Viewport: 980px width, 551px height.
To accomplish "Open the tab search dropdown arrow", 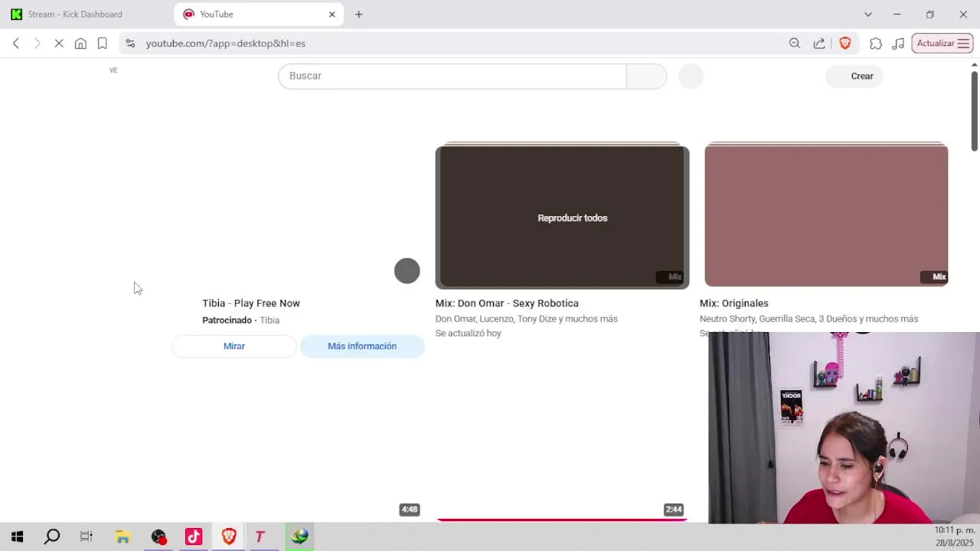I will click(x=867, y=14).
